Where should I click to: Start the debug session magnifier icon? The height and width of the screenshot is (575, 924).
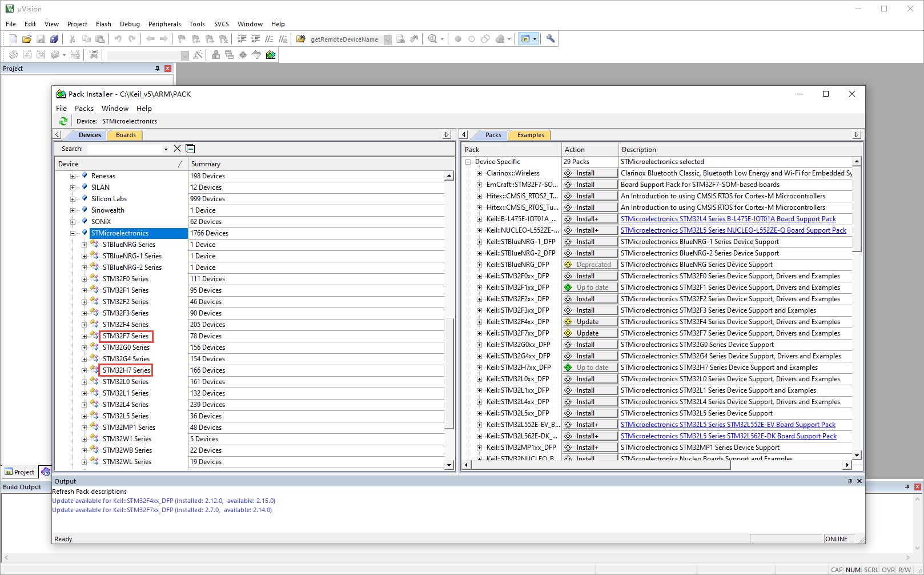[433, 39]
